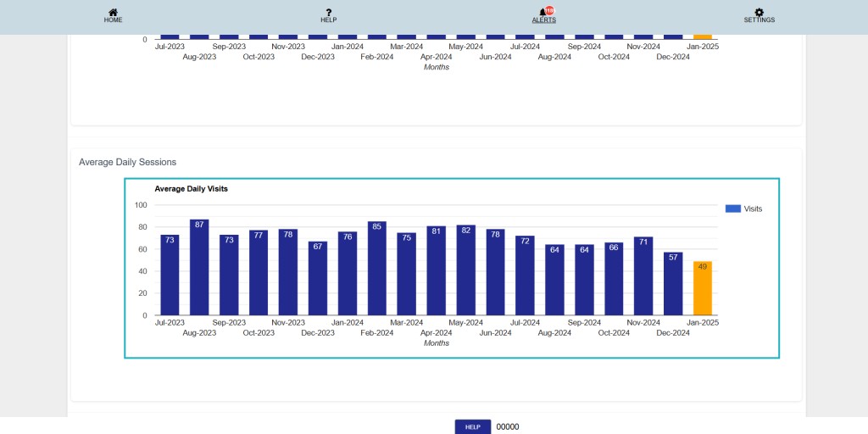
Task: Select the Apr-2024 bar showing 81
Action: [437, 270]
